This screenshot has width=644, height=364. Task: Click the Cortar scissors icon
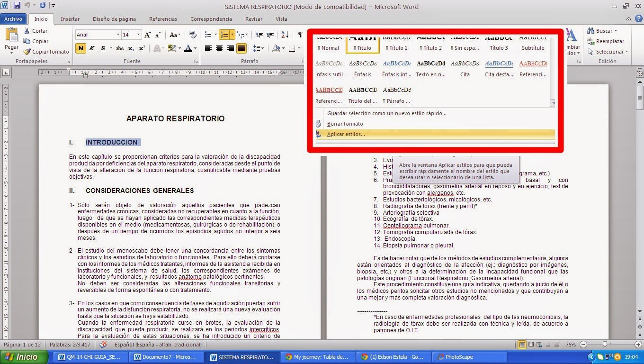point(27,30)
